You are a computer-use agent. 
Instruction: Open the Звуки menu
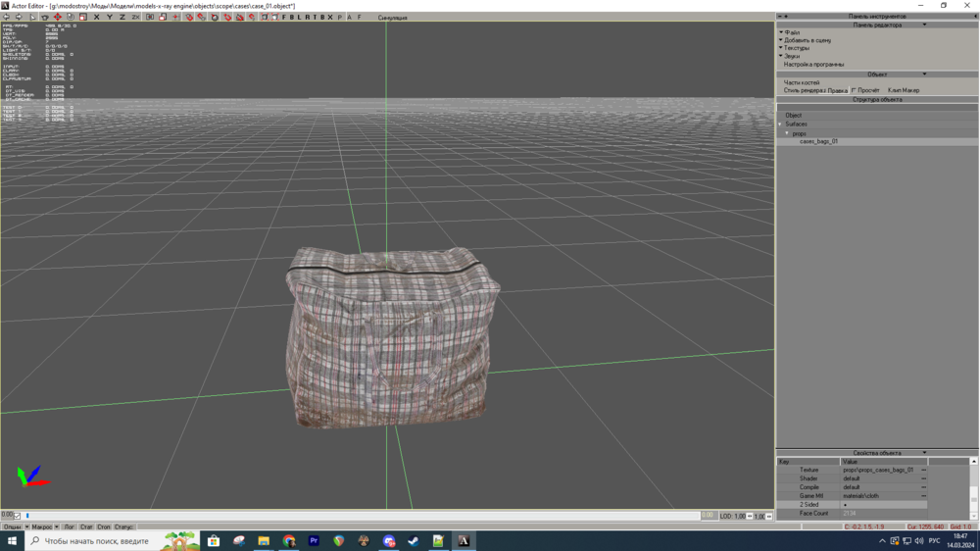[792, 56]
